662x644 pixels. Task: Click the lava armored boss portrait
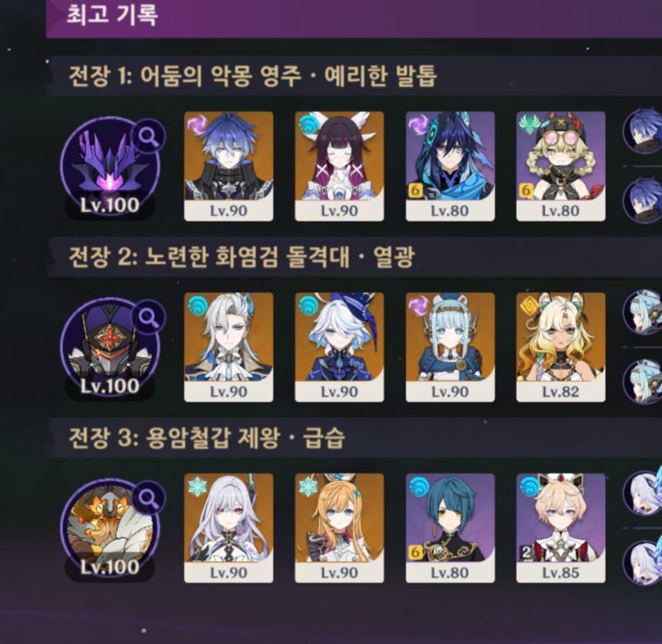tap(110, 529)
